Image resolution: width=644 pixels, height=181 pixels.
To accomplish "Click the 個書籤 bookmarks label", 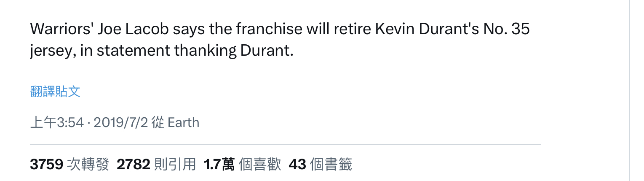I will pyautogui.click(x=331, y=165).
